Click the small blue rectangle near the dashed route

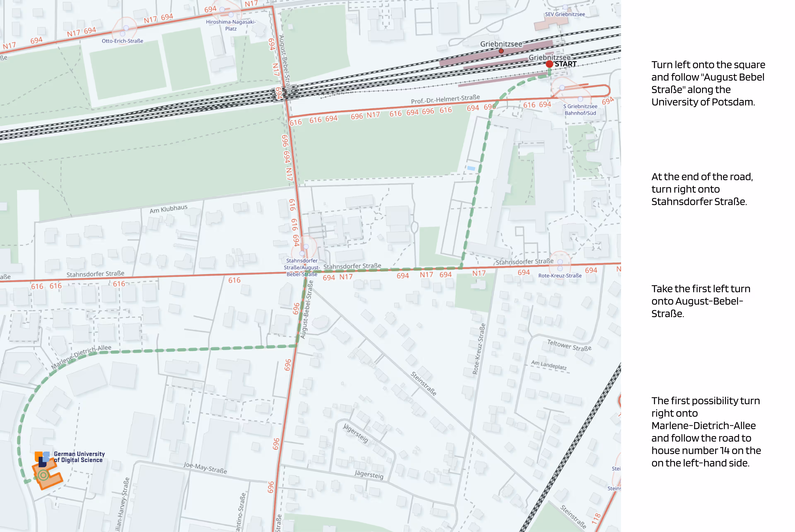tap(471, 168)
